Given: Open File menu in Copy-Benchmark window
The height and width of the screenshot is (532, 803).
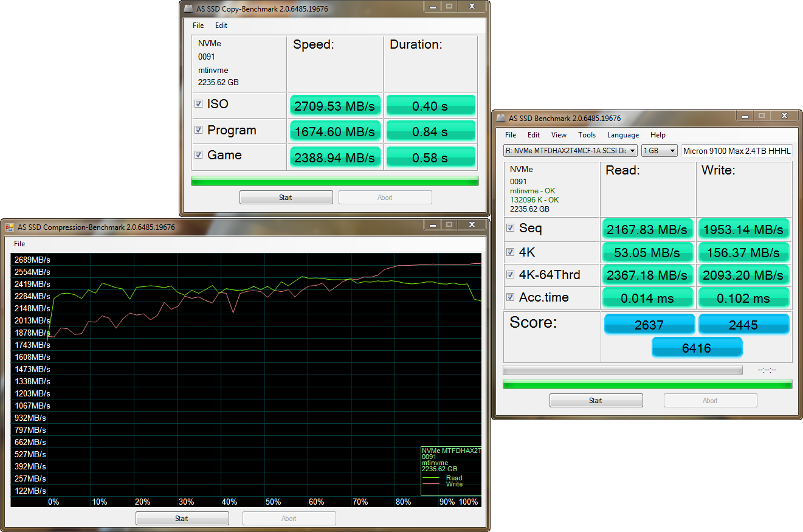Looking at the screenshot, I should pyautogui.click(x=198, y=26).
